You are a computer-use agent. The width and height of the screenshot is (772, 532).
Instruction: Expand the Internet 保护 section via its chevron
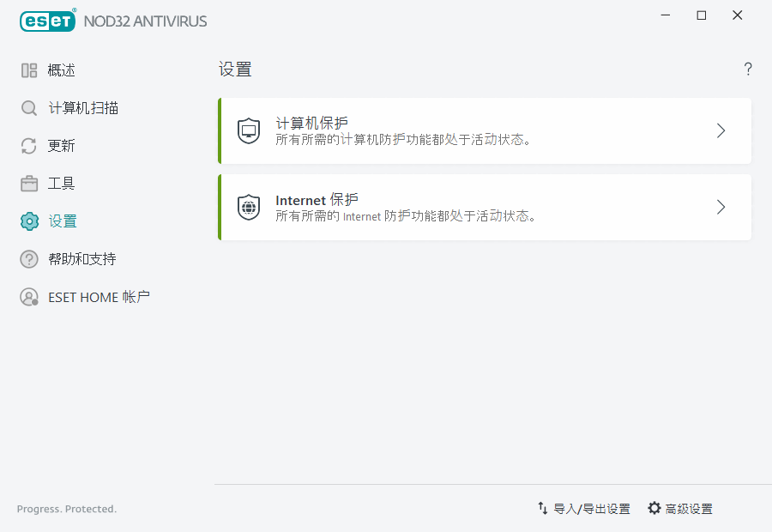(x=721, y=207)
